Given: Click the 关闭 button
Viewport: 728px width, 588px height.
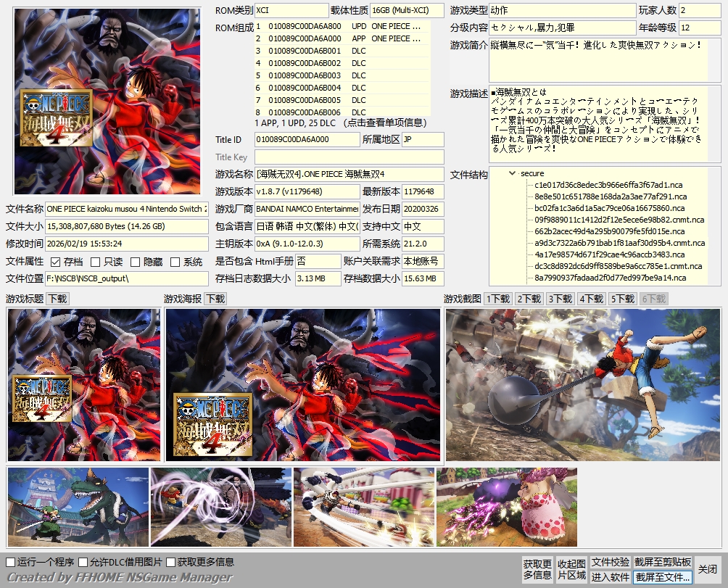Looking at the screenshot, I should (708, 569).
